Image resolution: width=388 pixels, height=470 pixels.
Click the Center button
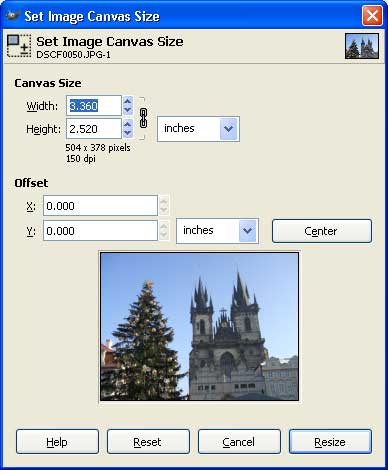point(322,231)
